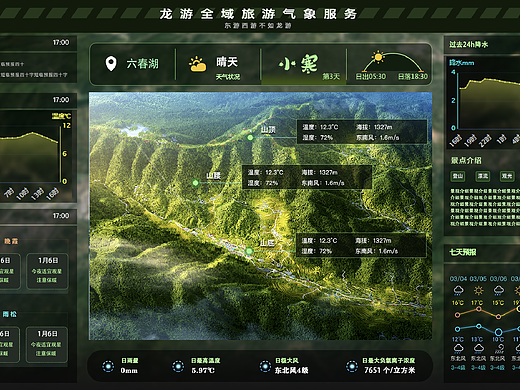The height and width of the screenshot is (390, 520).
Task: Click the 03/04 low-temperature point at 12℃
Action: click(457, 329)
